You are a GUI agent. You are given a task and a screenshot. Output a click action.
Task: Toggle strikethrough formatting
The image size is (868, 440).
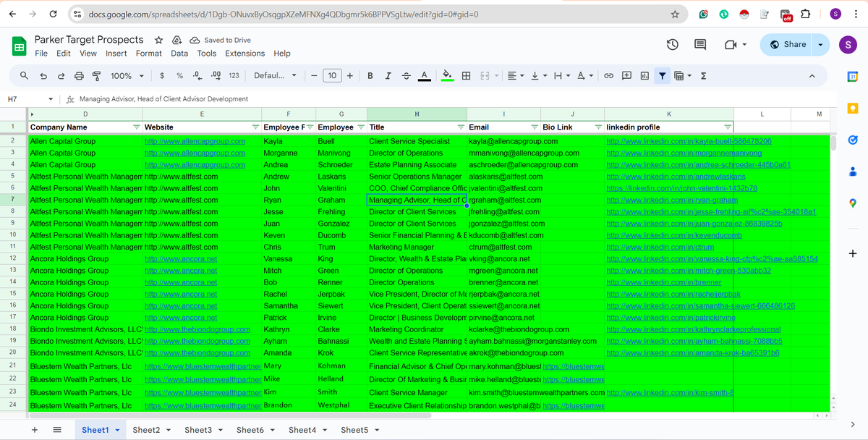[406, 75]
